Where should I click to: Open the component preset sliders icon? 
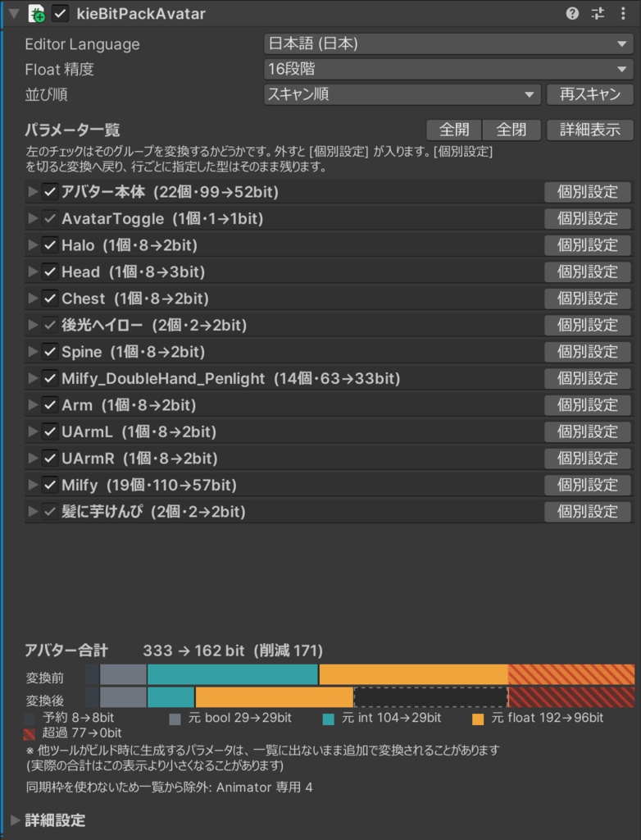coord(598,13)
